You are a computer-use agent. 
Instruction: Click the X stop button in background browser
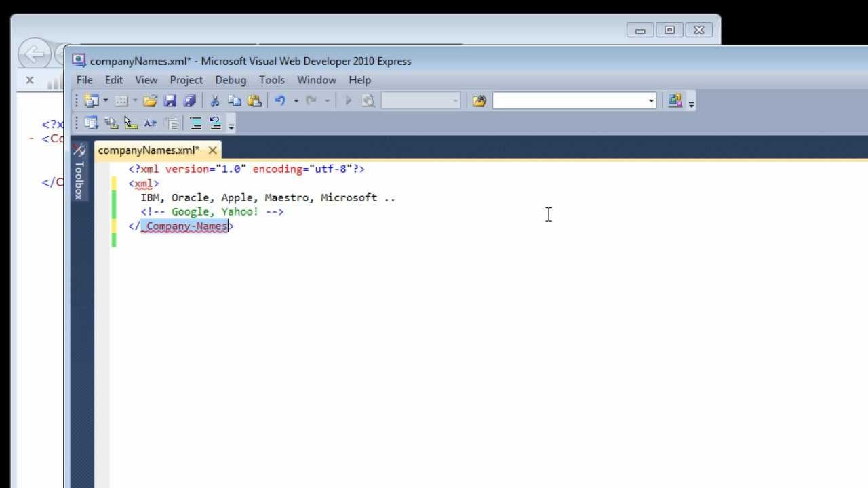30,80
